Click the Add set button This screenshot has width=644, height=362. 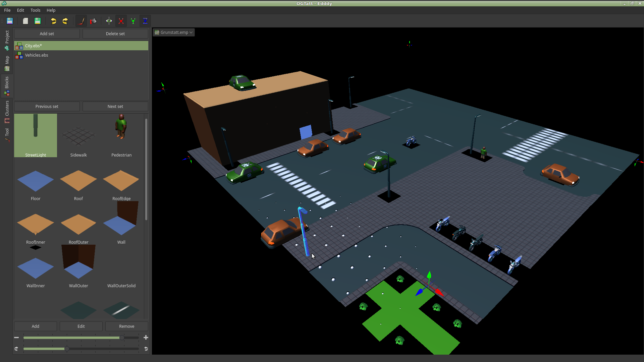pyautogui.click(x=47, y=34)
